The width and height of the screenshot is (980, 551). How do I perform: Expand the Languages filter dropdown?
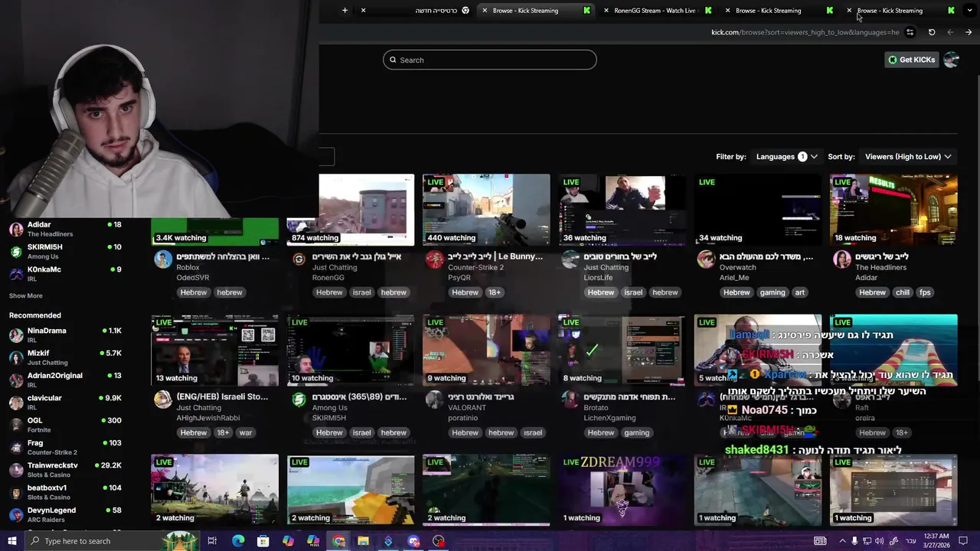click(x=786, y=156)
